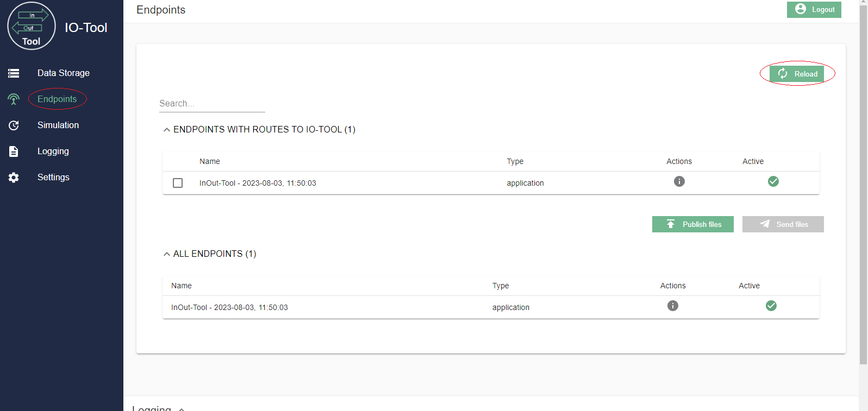
Task: Collapse the Endpoints With Routes section
Action: click(166, 129)
